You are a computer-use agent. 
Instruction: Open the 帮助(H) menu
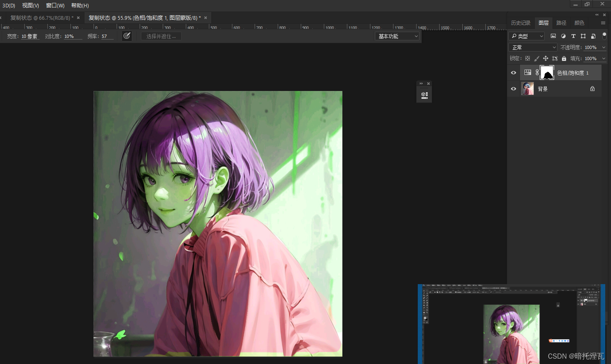point(80,5)
